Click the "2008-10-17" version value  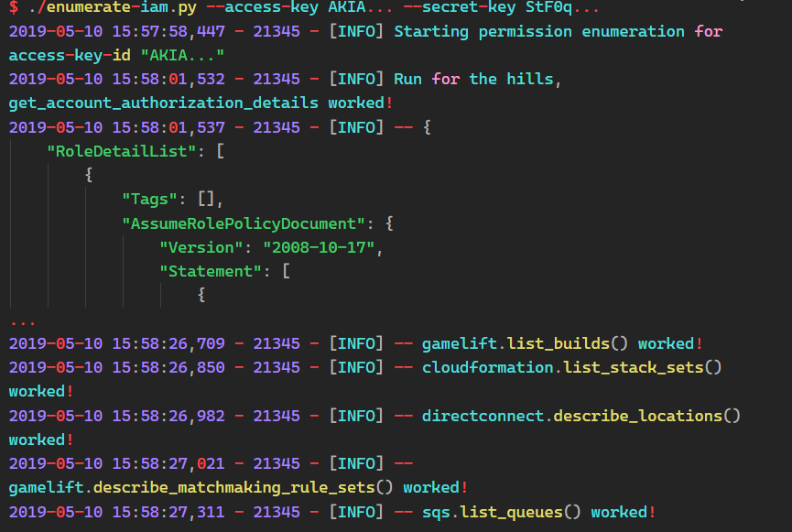pos(320,247)
